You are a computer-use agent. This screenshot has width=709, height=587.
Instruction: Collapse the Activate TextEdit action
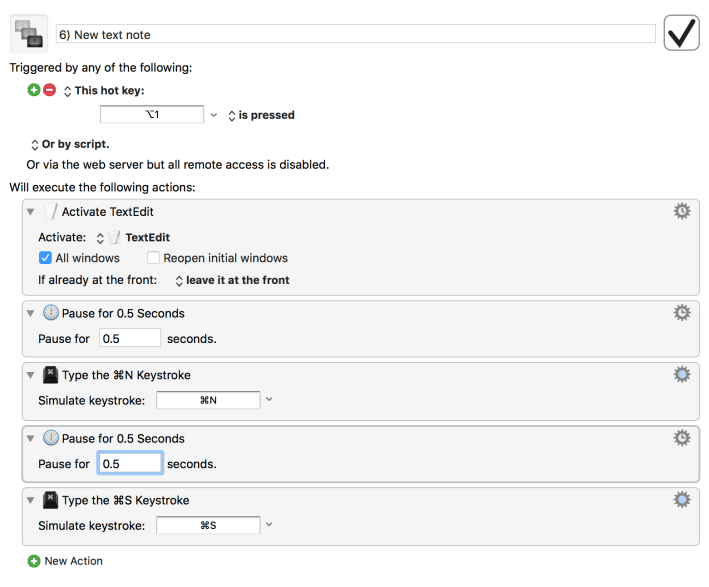(x=31, y=212)
